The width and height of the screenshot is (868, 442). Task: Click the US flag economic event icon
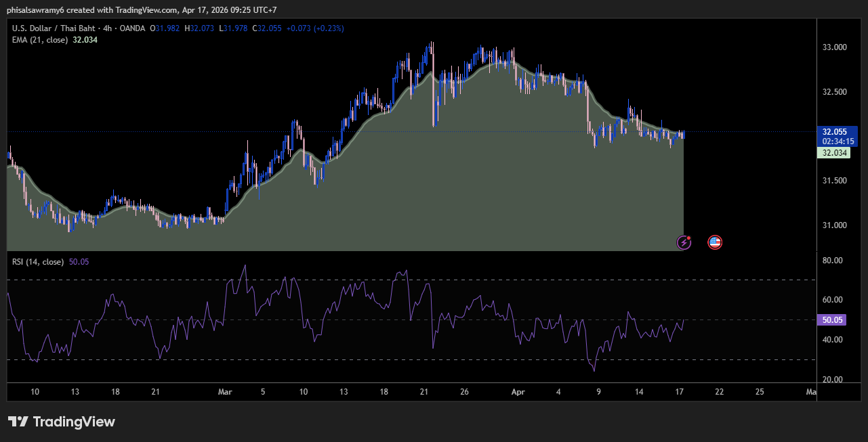tap(714, 242)
